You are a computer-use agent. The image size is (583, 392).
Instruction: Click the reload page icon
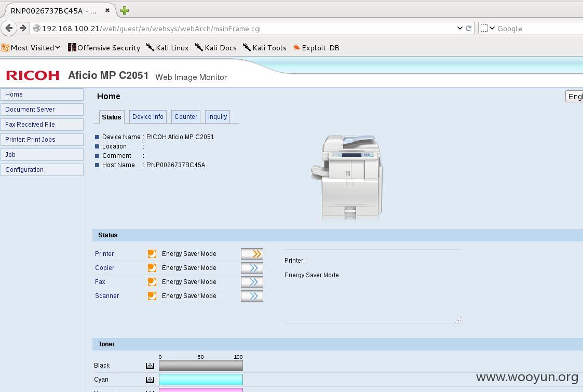pyautogui.click(x=468, y=28)
